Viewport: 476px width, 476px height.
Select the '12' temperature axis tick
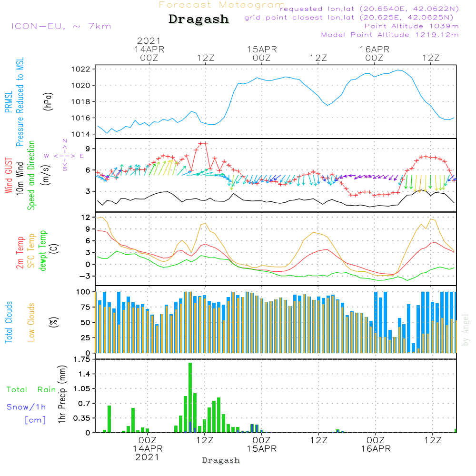tap(86, 217)
